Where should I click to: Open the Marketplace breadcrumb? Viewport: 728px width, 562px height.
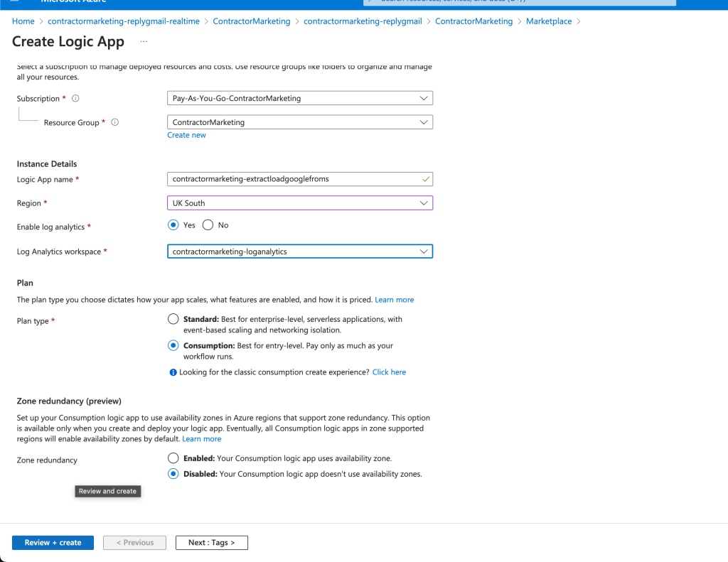point(549,21)
